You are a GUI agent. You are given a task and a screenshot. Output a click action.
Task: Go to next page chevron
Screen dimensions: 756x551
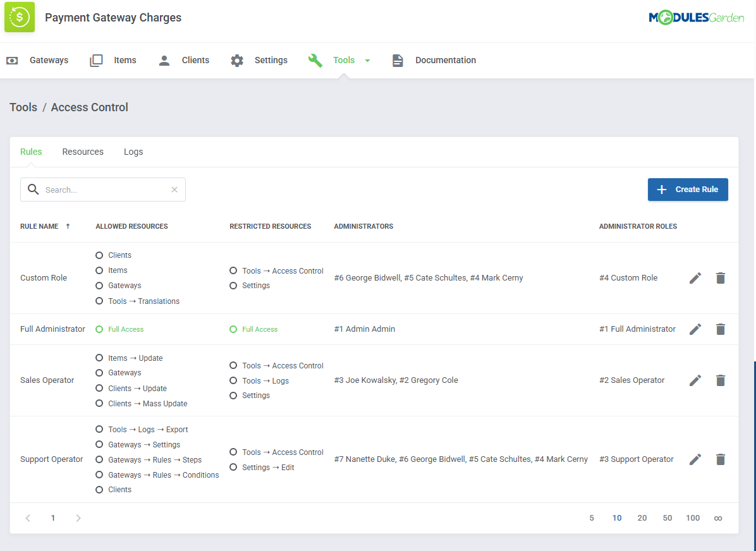point(78,518)
